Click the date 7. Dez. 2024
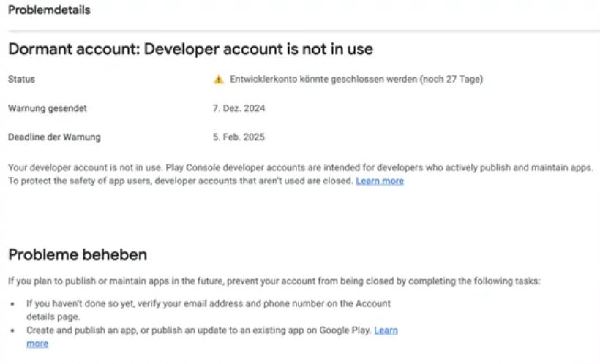This screenshot has width=600, height=364. pyautogui.click(x=239, y=108)
